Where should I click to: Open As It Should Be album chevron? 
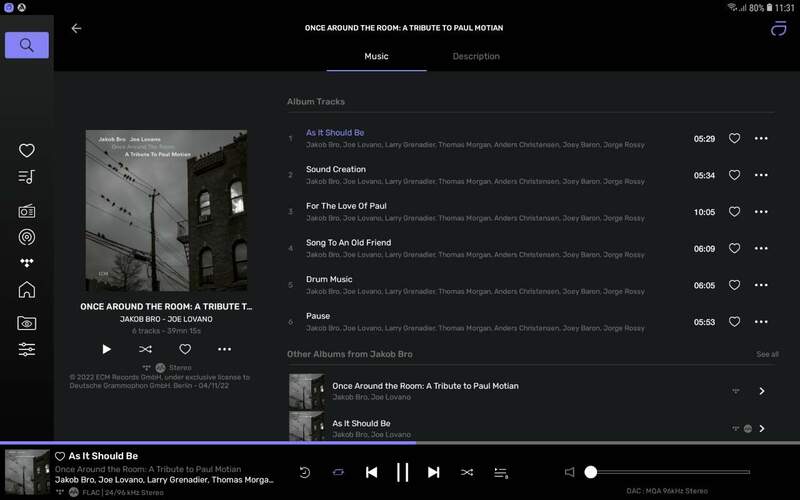tap(762, 429)
